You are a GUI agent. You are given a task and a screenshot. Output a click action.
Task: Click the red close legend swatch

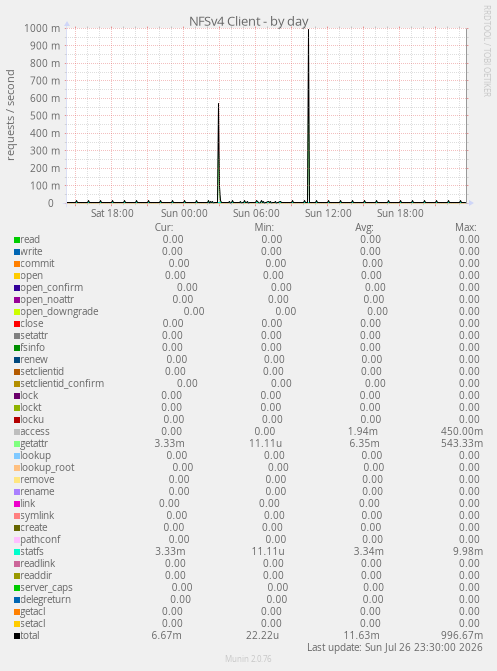tap(17, 324)
